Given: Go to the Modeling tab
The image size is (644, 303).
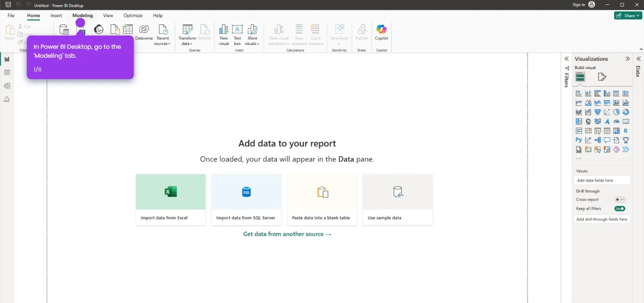Looking at the screenshot, I should [x=83, y=15].
